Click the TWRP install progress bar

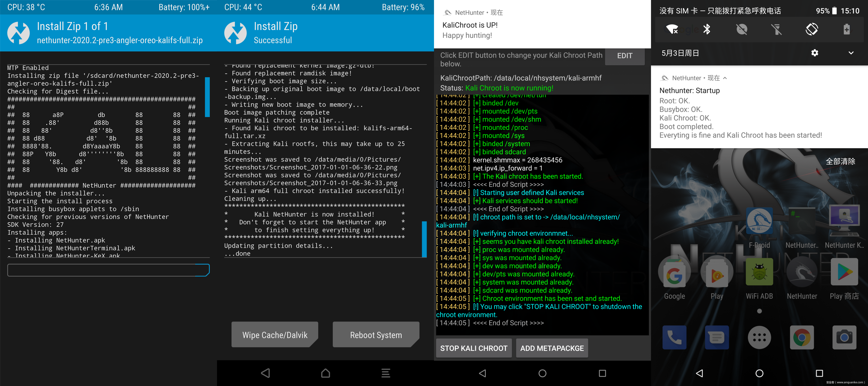(108, 270)
